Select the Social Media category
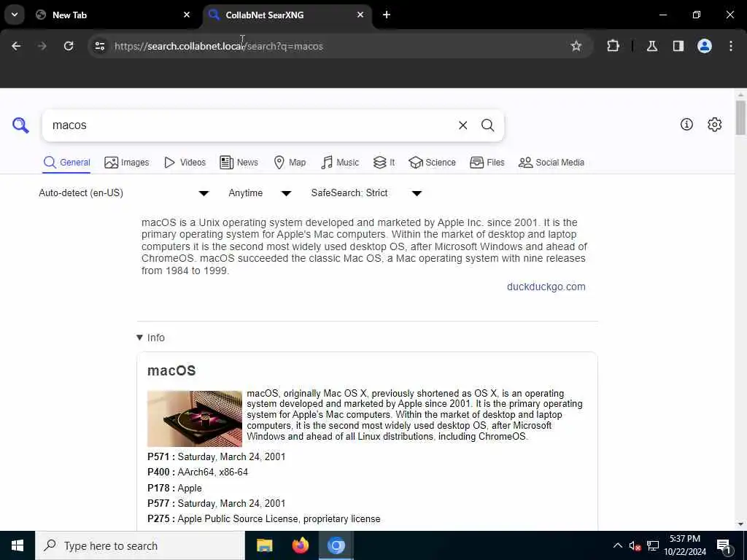 click(551, 163)
